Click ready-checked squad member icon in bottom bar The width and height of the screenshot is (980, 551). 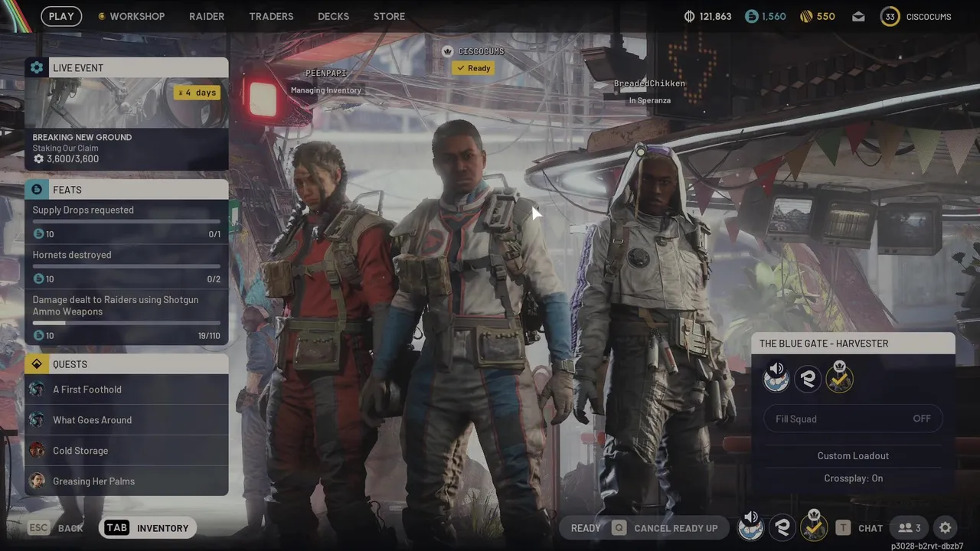[x=813, y=526]
